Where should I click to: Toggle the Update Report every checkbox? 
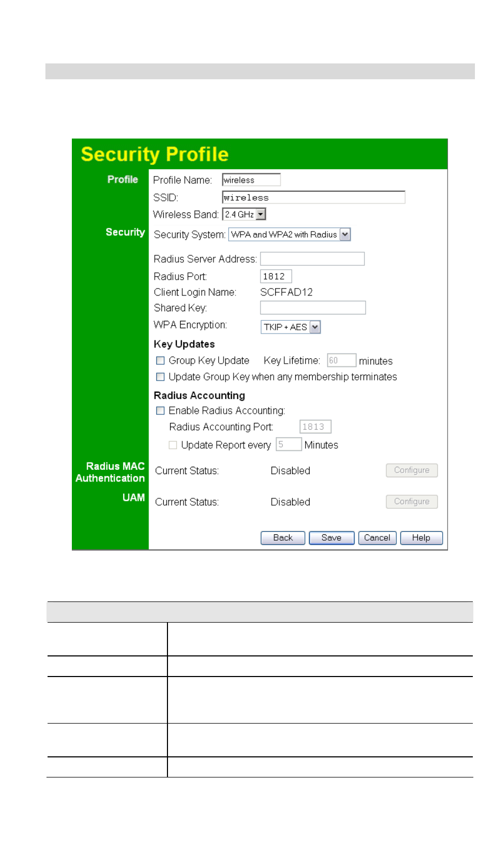click(x=173, y=445)
